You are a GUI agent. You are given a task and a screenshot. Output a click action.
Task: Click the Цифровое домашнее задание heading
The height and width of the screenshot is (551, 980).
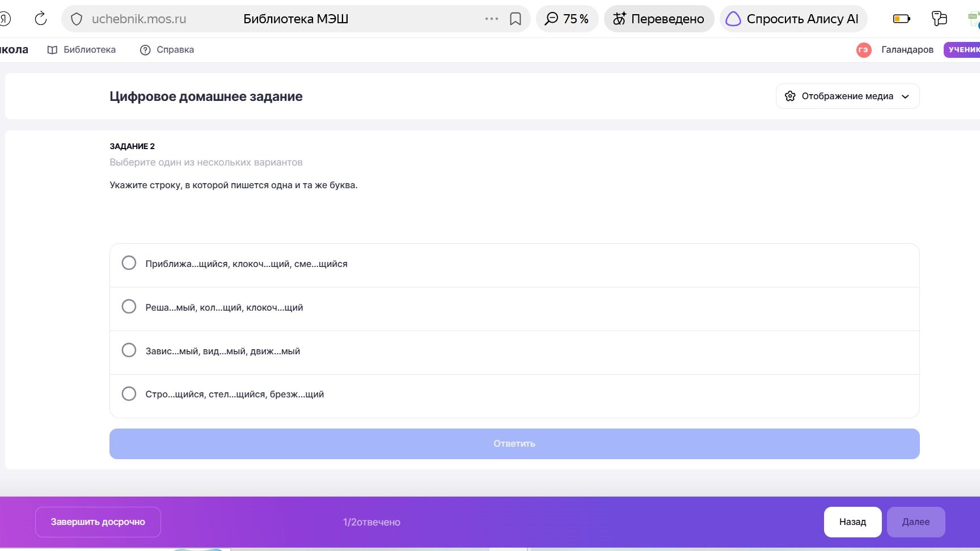(206, 96)
